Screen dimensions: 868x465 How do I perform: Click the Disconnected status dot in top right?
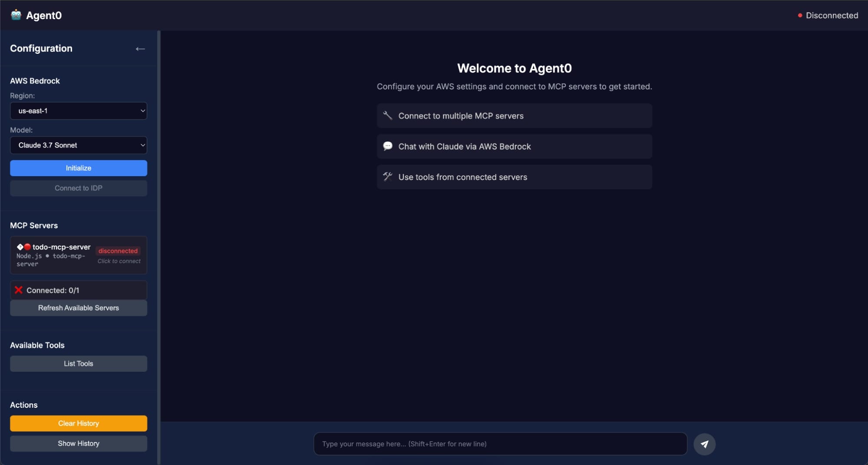pyautogui.click(x=800, y=15)
